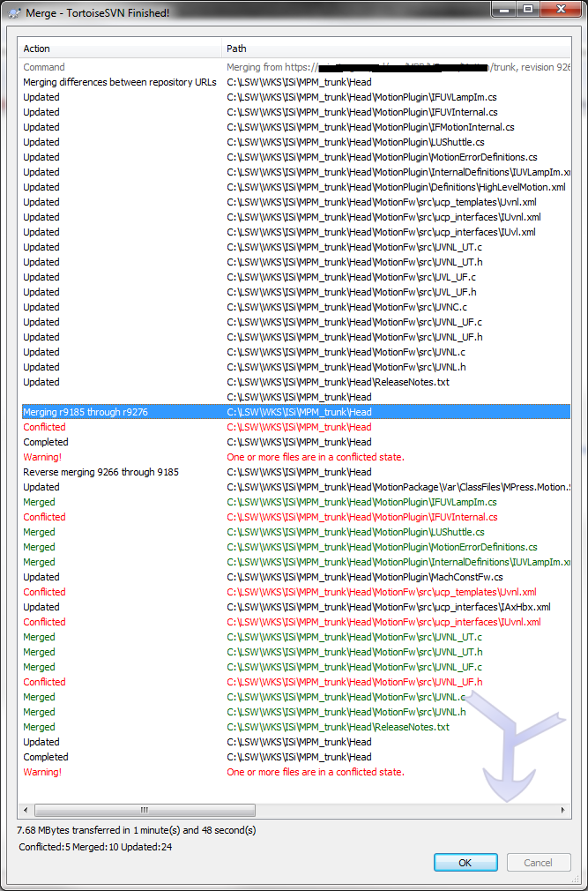This screenshot has width=588, height=891.
Task: Select the Updated MachConstFw.cs row
Action: point(294,577)
